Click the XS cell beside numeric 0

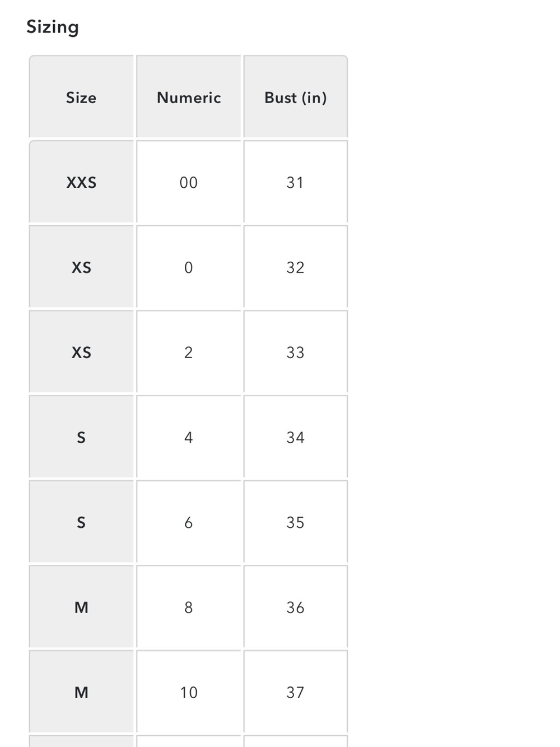81,267
